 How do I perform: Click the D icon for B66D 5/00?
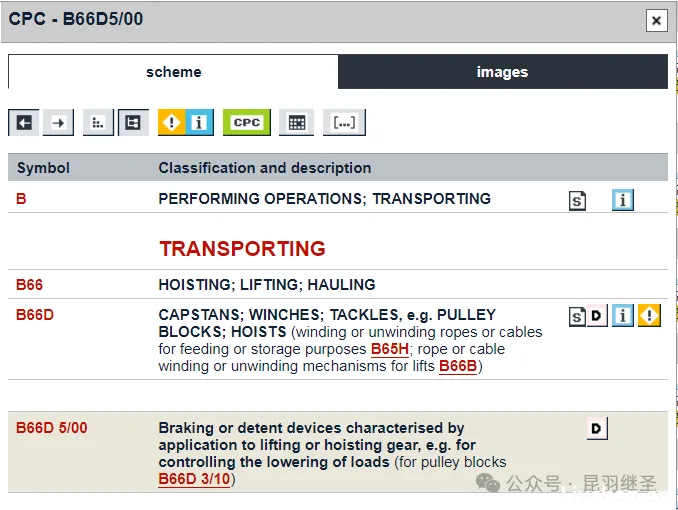point(597,429)
